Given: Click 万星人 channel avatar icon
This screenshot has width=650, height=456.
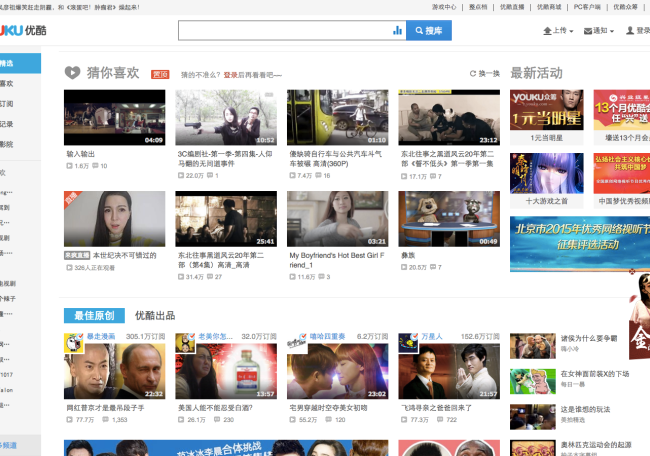Looking at the screenshot, I should [407, 343].
